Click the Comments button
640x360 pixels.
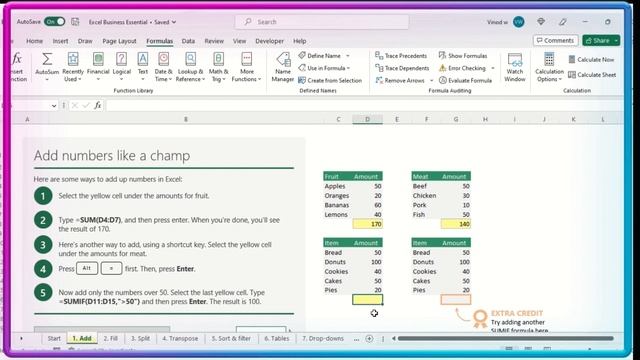coord(556,40)
